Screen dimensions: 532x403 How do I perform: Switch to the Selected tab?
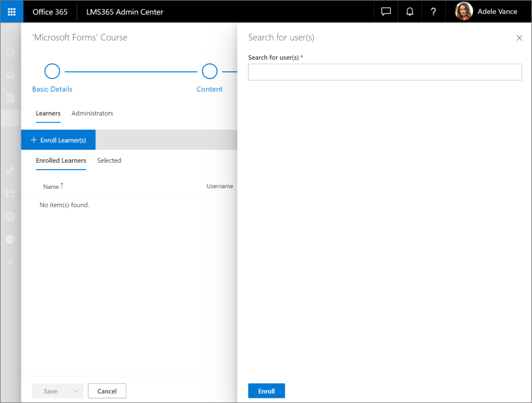(109, 161)
